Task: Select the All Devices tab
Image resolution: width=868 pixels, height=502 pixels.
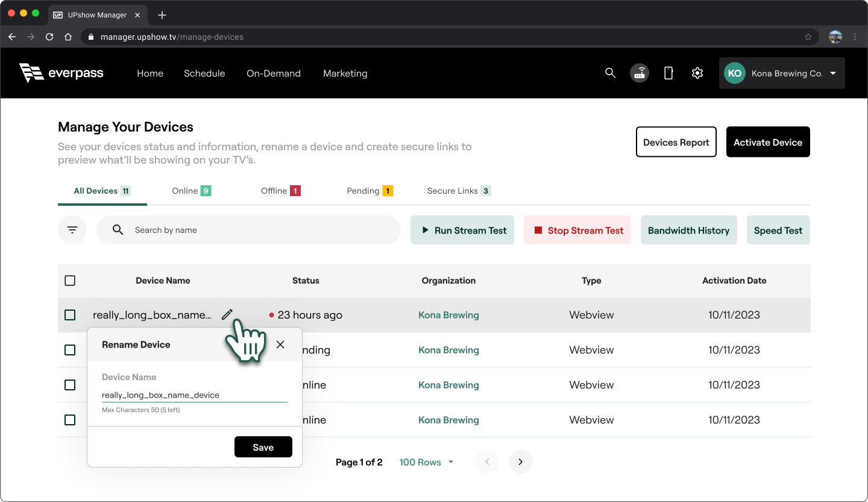Action: click(x=102, y=191)
